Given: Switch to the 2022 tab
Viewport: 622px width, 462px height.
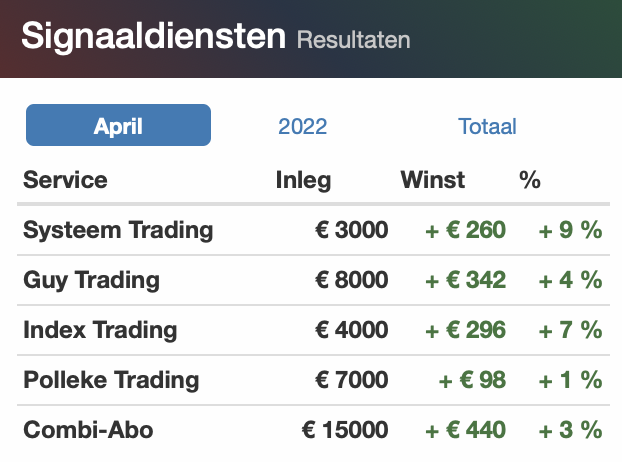Looking at the screenshot, I should click(303, 127).
